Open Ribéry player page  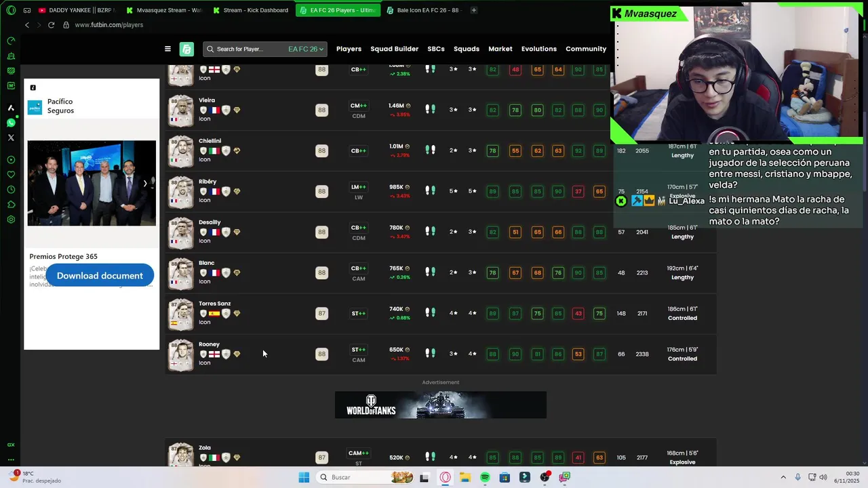208,182
